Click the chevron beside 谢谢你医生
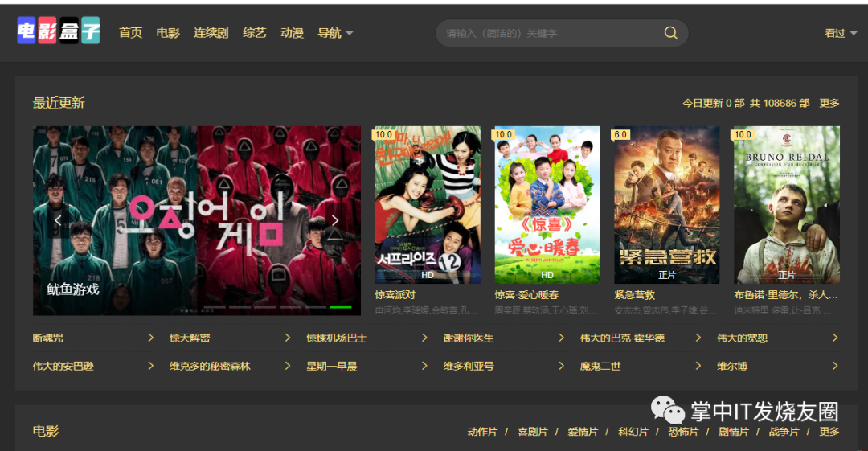Screen dimensions: 868x451 tap(561, 338)
